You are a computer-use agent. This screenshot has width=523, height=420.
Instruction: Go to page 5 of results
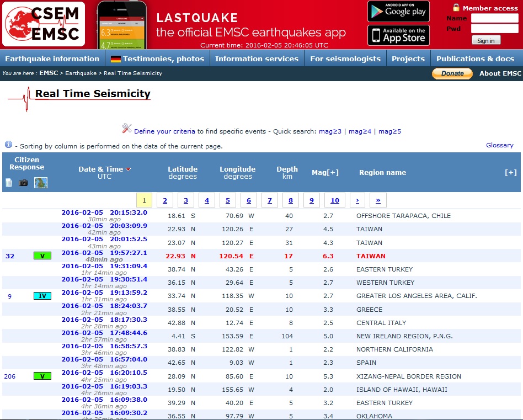pyautogui.click(x=228, y=200)
